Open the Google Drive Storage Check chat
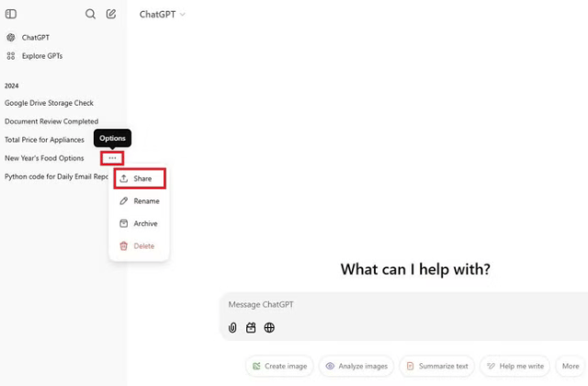 [x=49, y=103]
